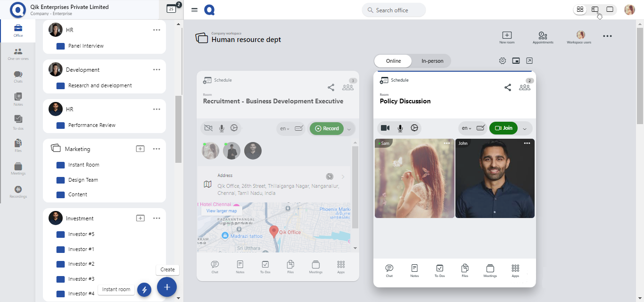
Task: Open Notes in Policy Discussion bottom bar
Action: click(x=414, y=270)
